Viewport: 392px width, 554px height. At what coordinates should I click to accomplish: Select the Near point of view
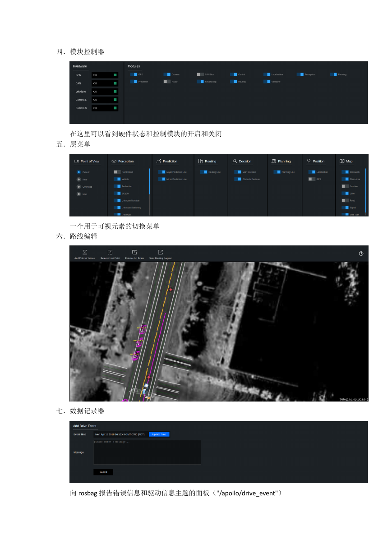point(79,179)
